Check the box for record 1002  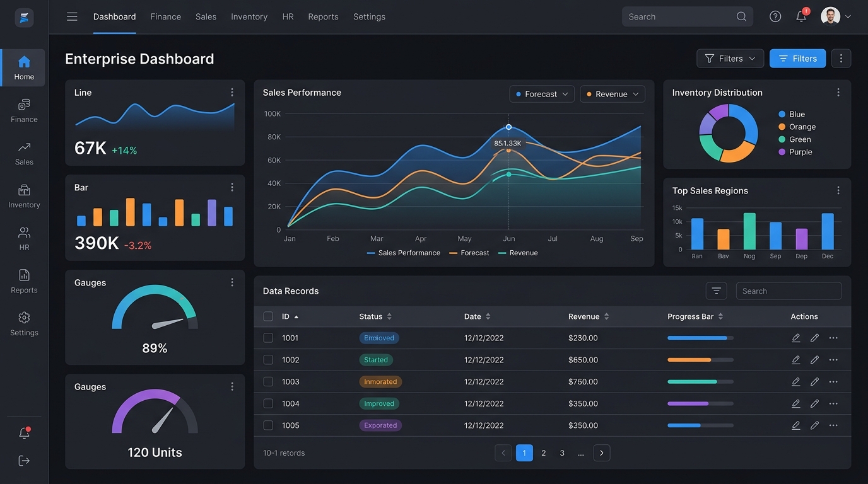[x=268, y=360]
